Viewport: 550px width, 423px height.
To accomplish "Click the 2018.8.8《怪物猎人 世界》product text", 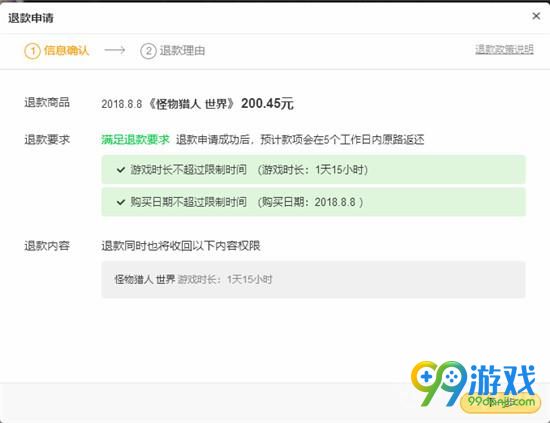I will tap(169, 104).
